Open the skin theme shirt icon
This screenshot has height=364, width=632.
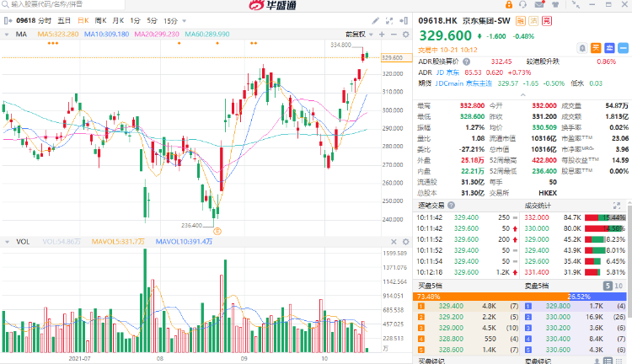[555, 4]
